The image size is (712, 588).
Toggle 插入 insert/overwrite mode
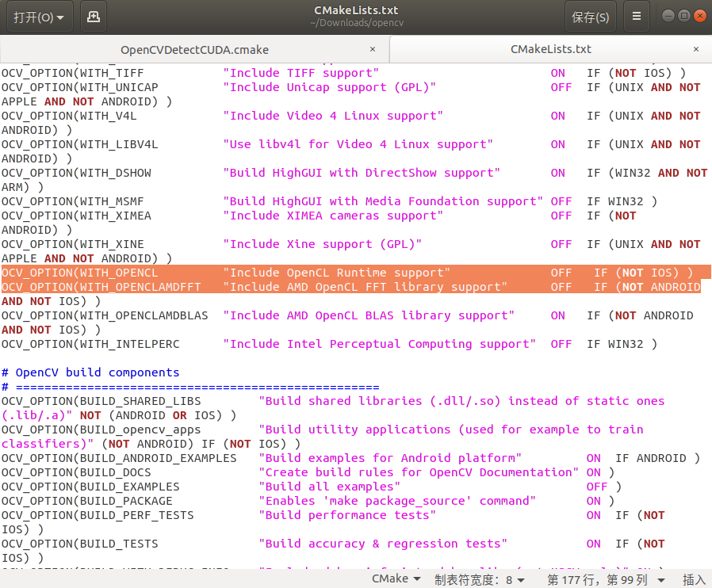pos(694,578)
